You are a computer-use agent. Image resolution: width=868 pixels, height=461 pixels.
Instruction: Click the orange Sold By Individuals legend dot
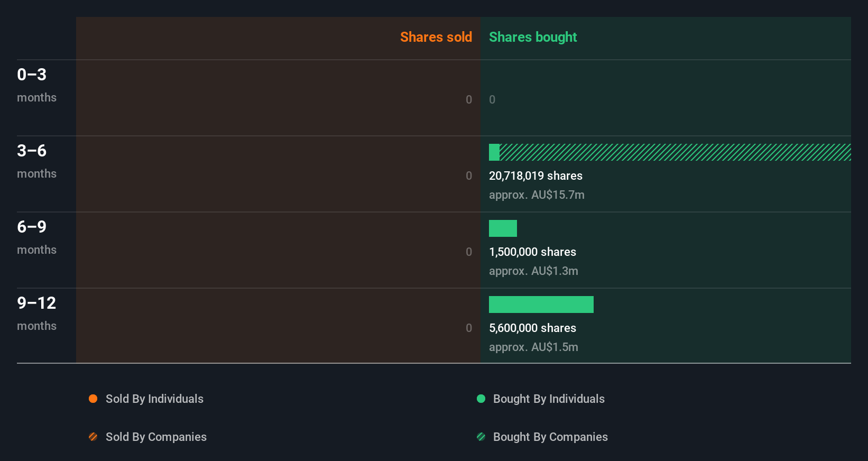pyautogui.click(x=93, y=399)
